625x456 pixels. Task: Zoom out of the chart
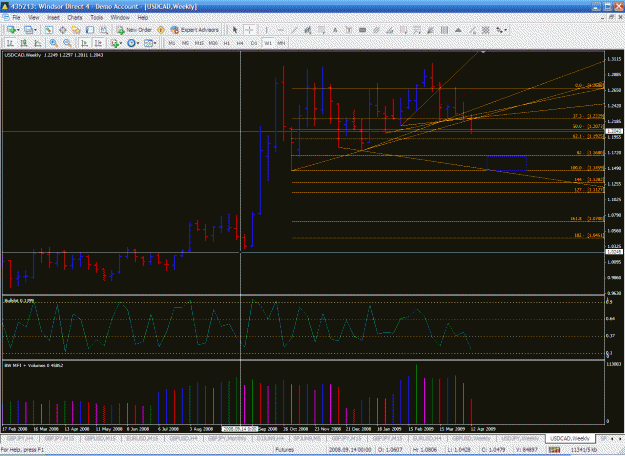pos(67,43)
